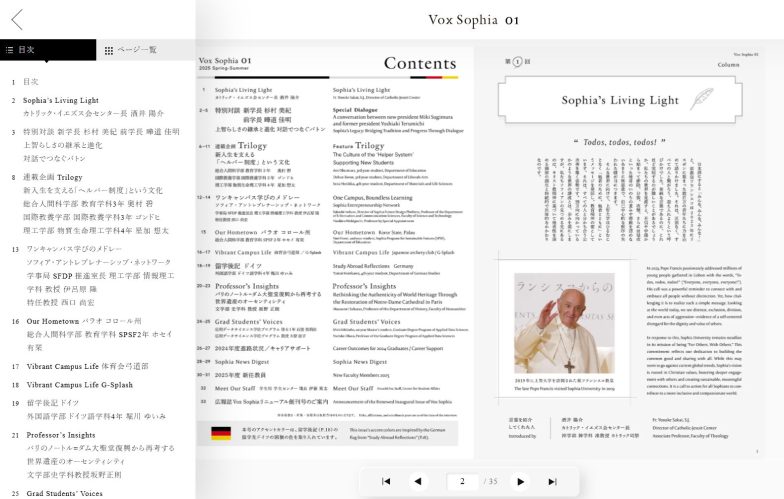
Task: Click the 目次 item at top of list
Action: point(31,82)
